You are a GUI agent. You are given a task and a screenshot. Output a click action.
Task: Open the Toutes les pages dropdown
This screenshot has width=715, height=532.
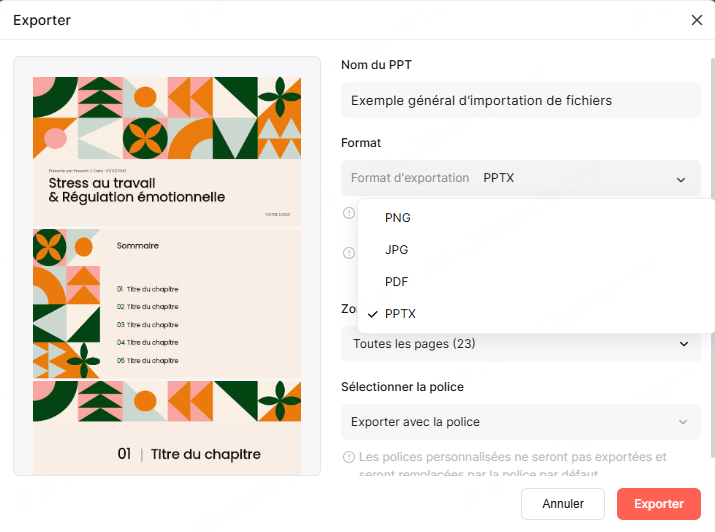point(520,344)
